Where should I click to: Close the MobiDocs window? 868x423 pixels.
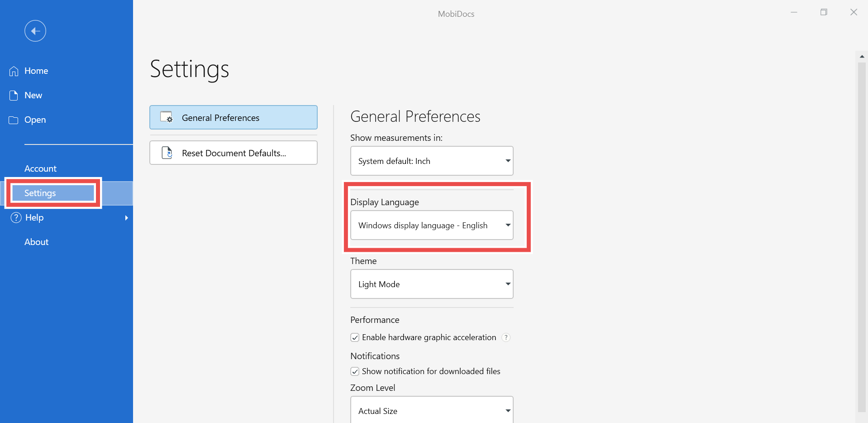pos(854,12)
